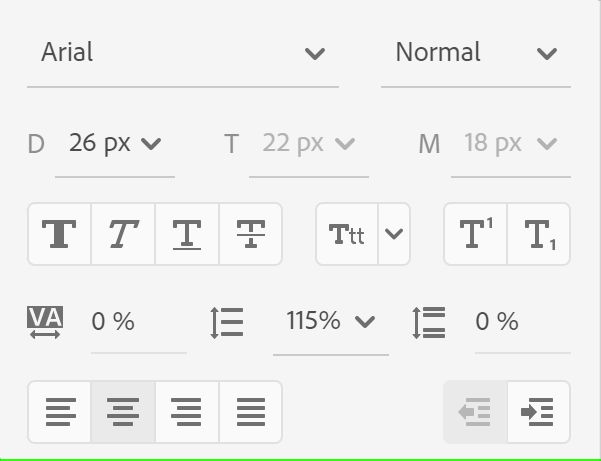
Task: Increase text indent
Action: pyautogui.click(x=539, y=411)
